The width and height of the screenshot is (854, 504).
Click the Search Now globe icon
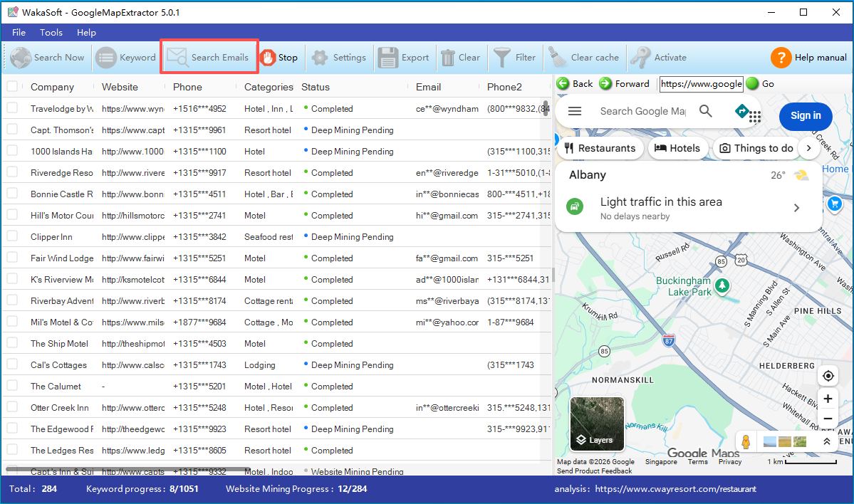[x=21, y=57]
